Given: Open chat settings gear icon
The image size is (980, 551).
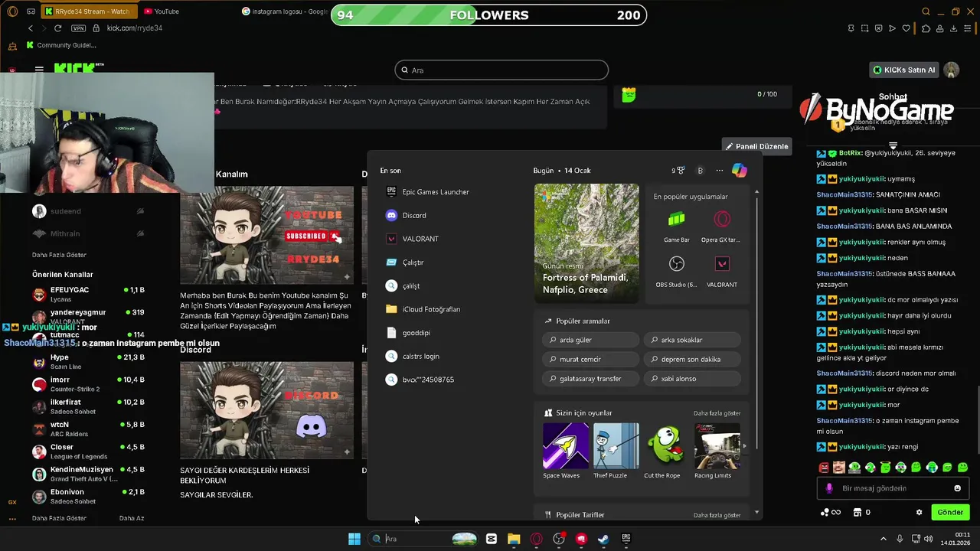Looking at the screenshot, I should pos(919,513).
